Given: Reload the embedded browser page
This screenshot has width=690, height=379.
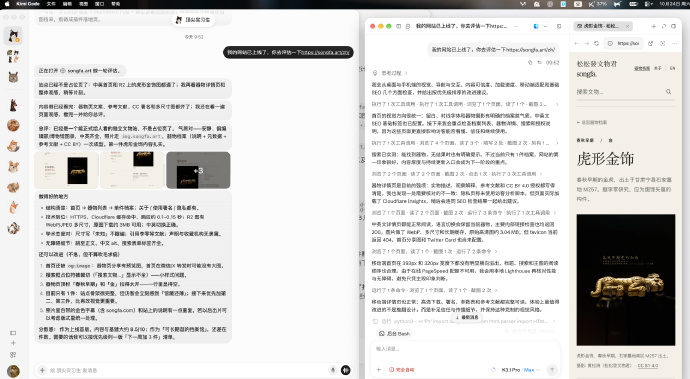Looking at the screenshot, I should (x=597, y=44).
